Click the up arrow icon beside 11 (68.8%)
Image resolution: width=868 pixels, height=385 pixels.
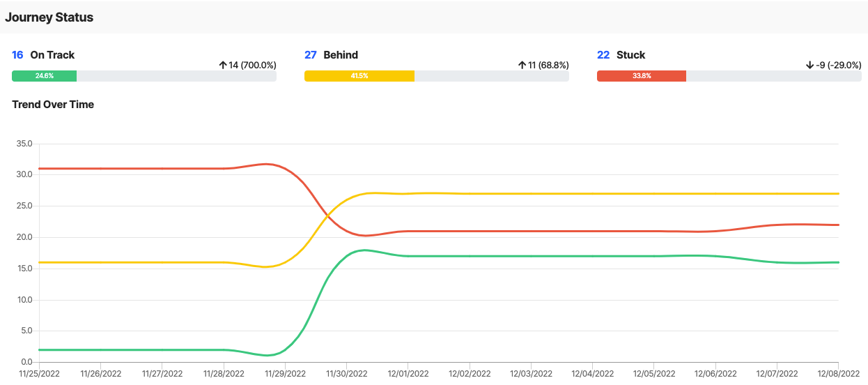click(x=522, y=65)
